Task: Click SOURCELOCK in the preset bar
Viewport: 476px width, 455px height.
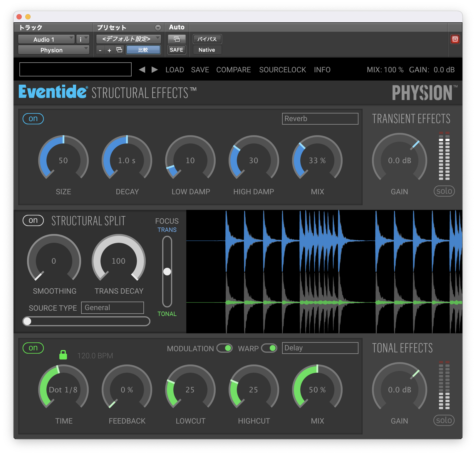Action: coord(283,70)
